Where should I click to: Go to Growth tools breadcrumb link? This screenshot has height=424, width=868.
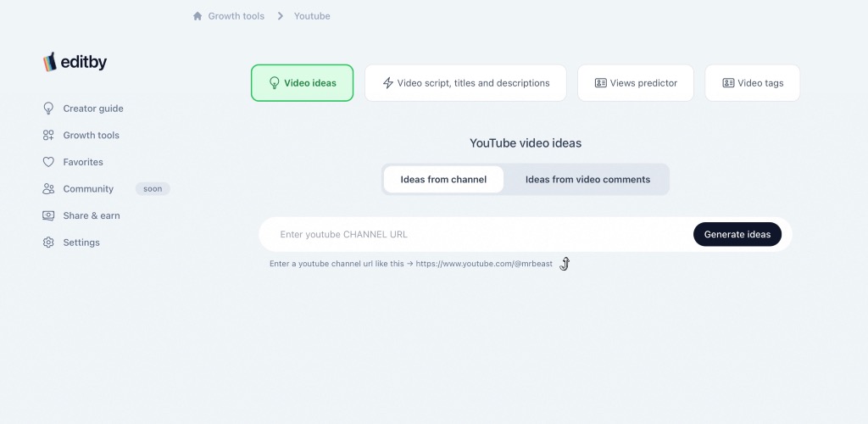click(236, 16)
